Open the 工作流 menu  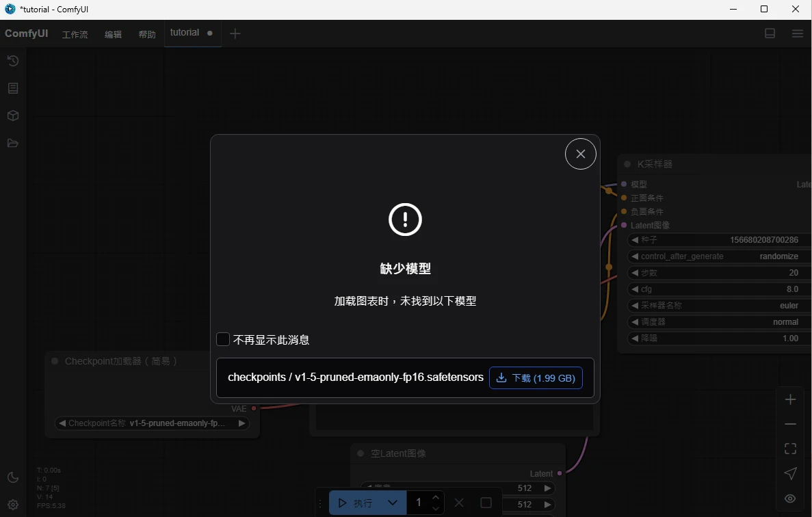(x=75, y=34)
